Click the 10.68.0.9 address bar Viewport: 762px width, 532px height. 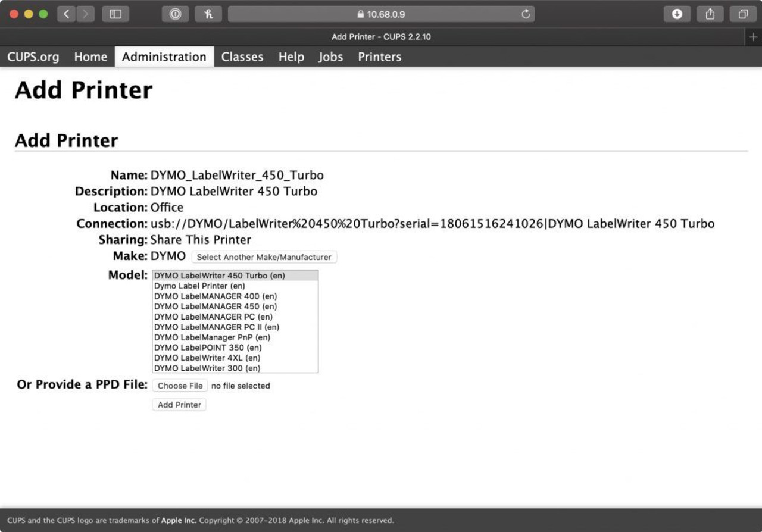pyautogui.click(x=381, y=14)
